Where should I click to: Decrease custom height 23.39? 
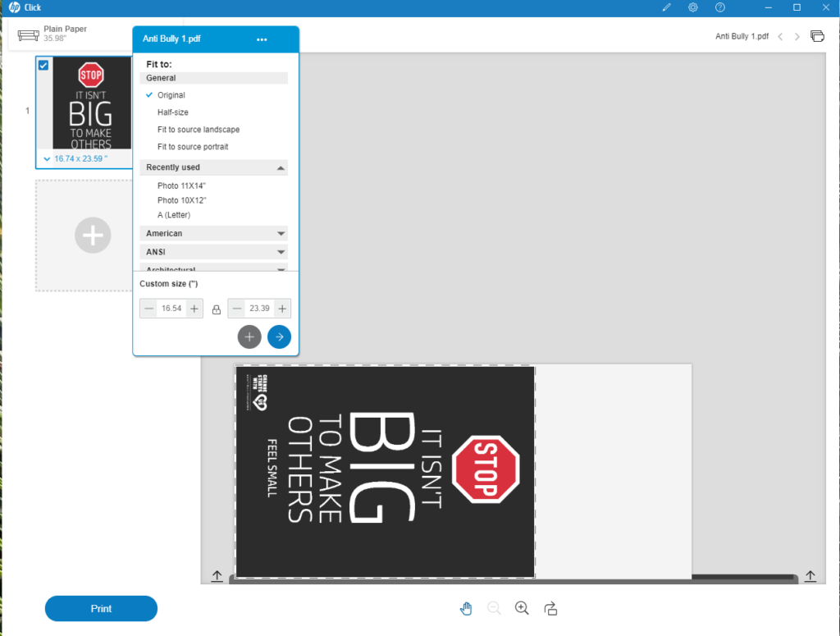click(237, 309)
